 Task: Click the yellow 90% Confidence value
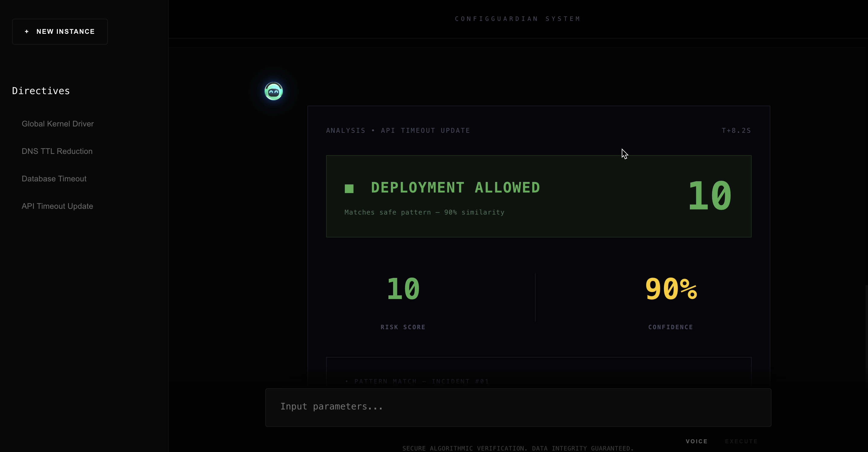pos(671,289)
